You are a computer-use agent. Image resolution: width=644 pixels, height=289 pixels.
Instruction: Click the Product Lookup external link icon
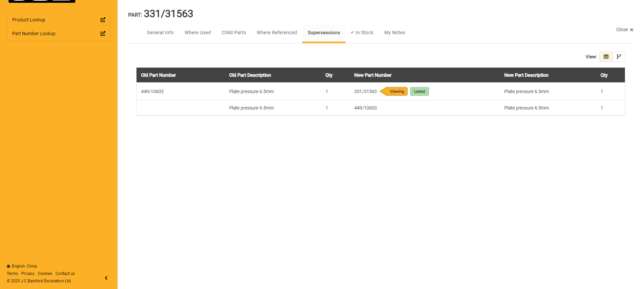(x=103, y=20)
